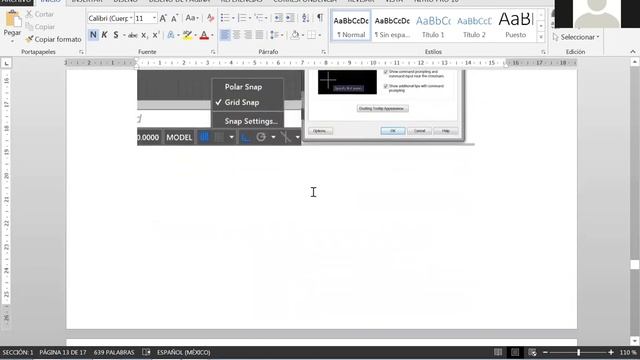Click the shading paint bucket icon
The height and width of the screenshot is (360, 640).
pyautogui.click(x=295, y=35)
